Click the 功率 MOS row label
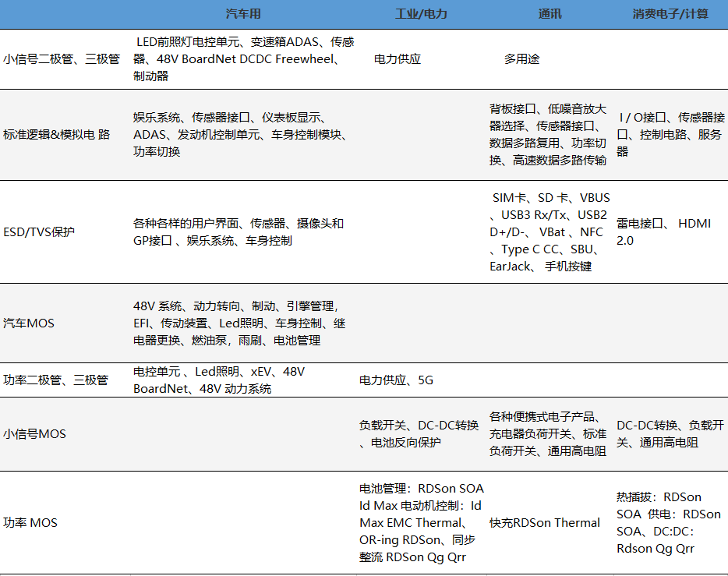This screenshot has height=576, width=728. click(30, 522)
